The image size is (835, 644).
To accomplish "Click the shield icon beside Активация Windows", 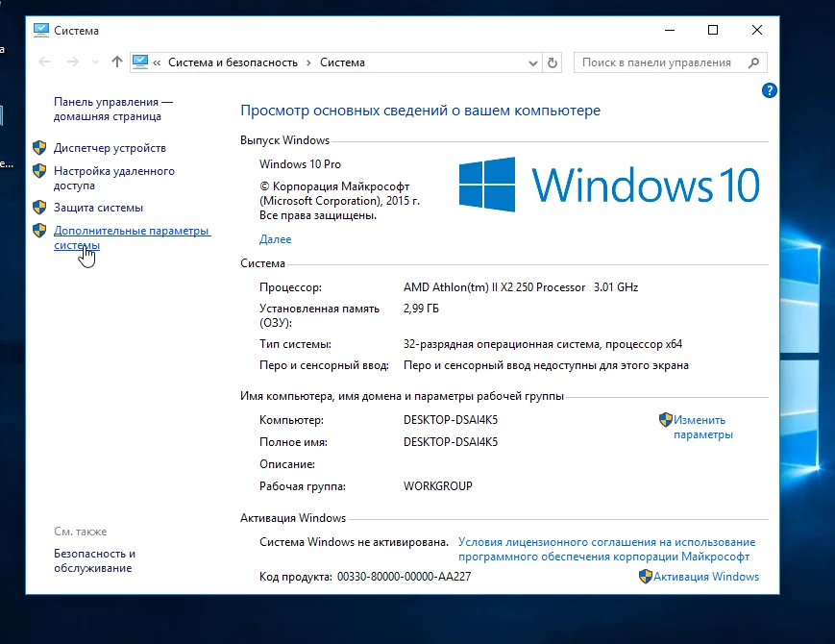I will coord(646,577).
